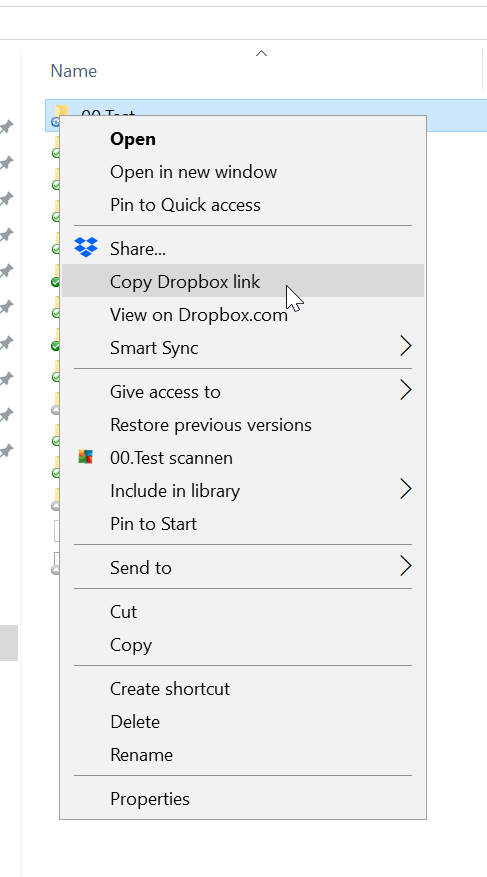
Task: Select Restore previous versions
Action: click(243, 425)
